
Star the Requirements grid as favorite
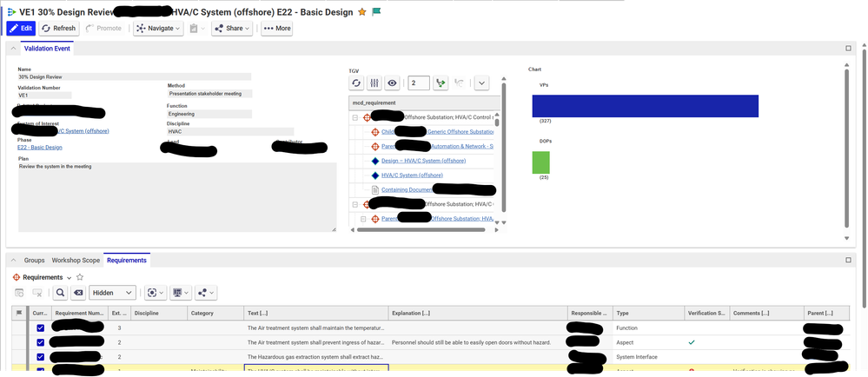80,277
